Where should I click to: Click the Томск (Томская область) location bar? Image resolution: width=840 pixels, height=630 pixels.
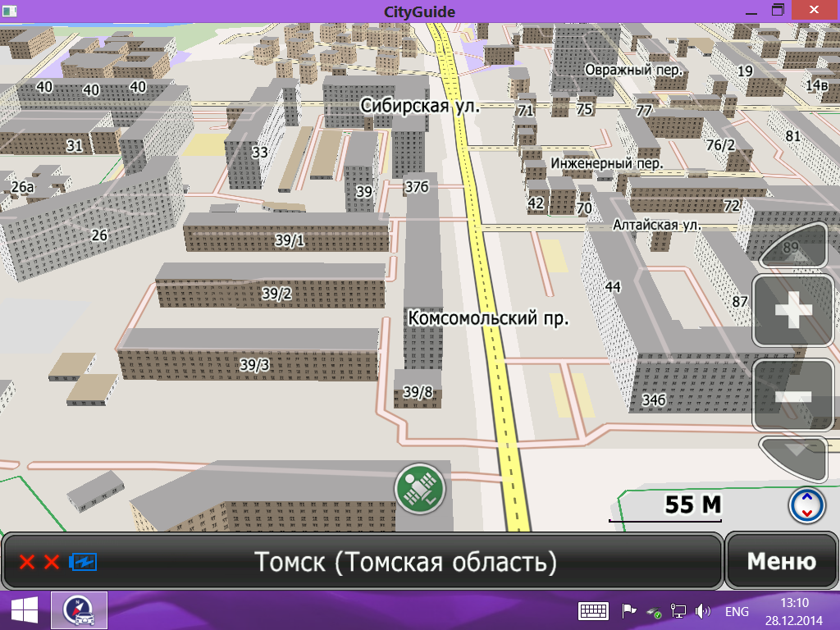pyautogui.click(x=405, y=562)
